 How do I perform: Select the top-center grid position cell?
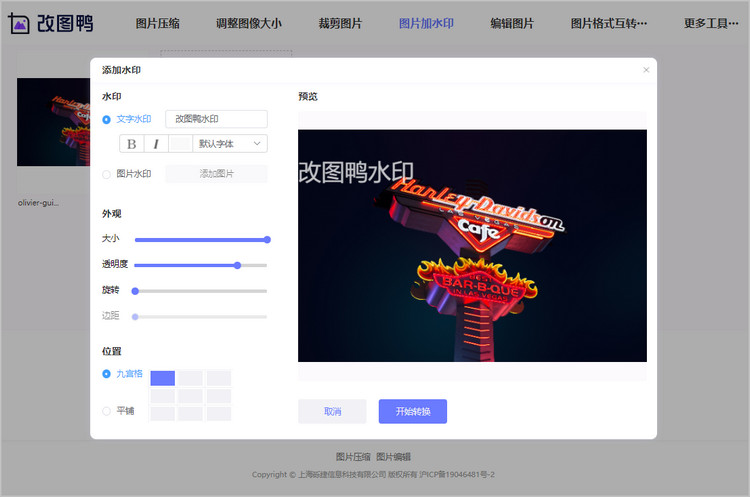pyautogui.click(x=190, y=378)
